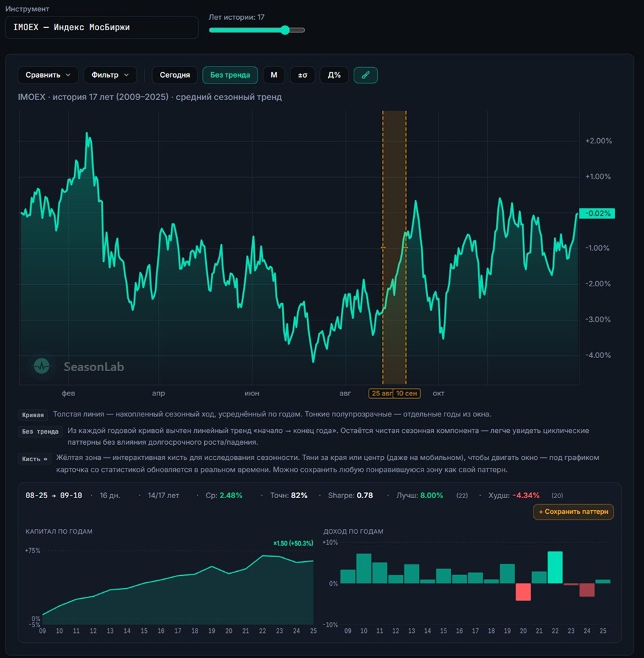Click the +2.00% y-axis label
Viewport: 644px width, 658px height.
[599, 141]
